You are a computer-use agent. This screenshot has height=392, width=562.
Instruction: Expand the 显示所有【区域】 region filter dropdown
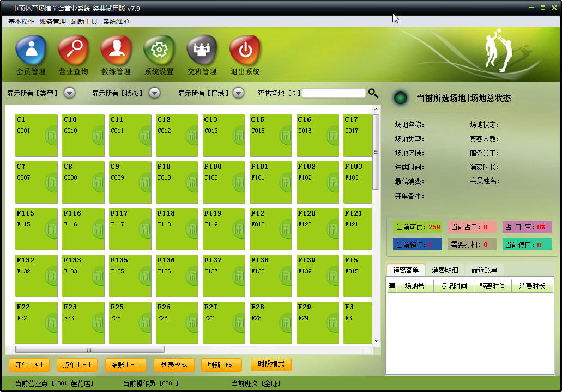[x=238, y=93]
